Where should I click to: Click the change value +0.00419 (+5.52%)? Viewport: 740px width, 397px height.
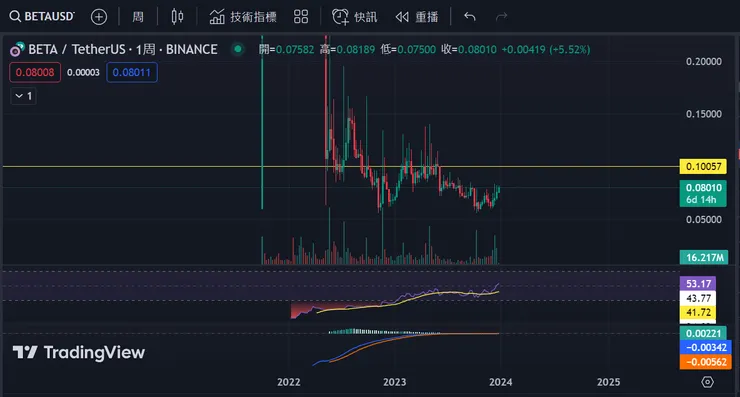546,49
